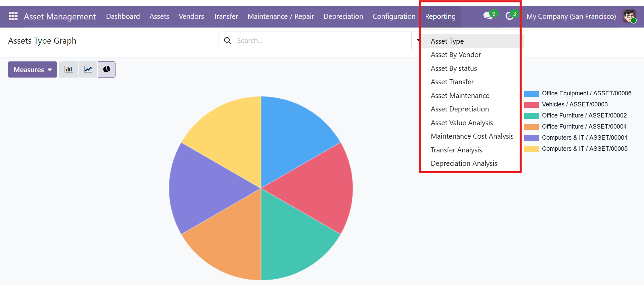644x285 pixels.
Task: Toggle legend swatch Office Equipment / ASSET/00006
Action: coord(532,93)
